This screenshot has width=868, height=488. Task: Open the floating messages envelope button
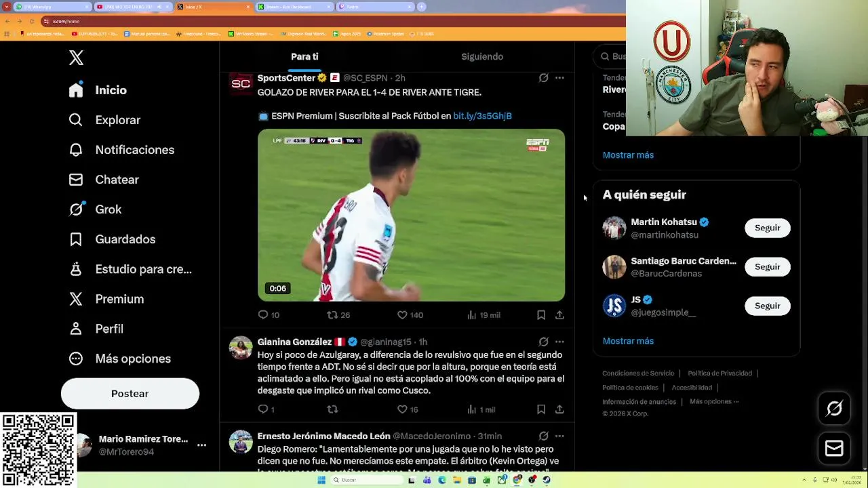pyautogui.click(x=834, y=448)
